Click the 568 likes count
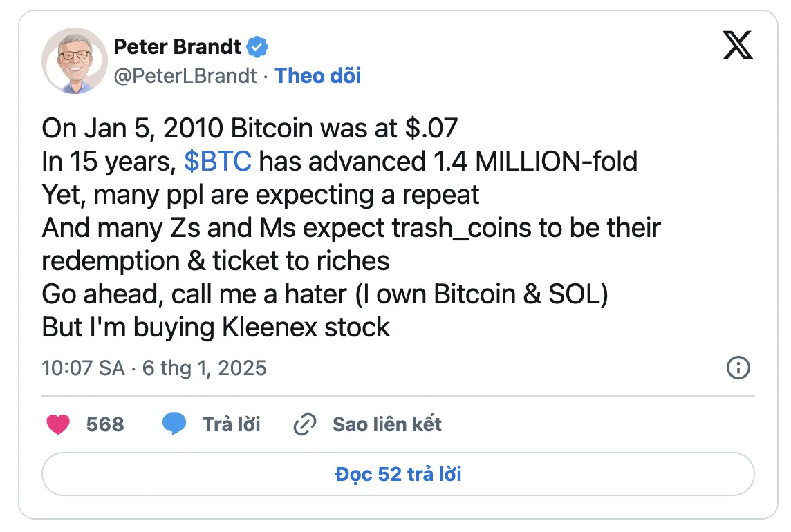 click(105, 424)
